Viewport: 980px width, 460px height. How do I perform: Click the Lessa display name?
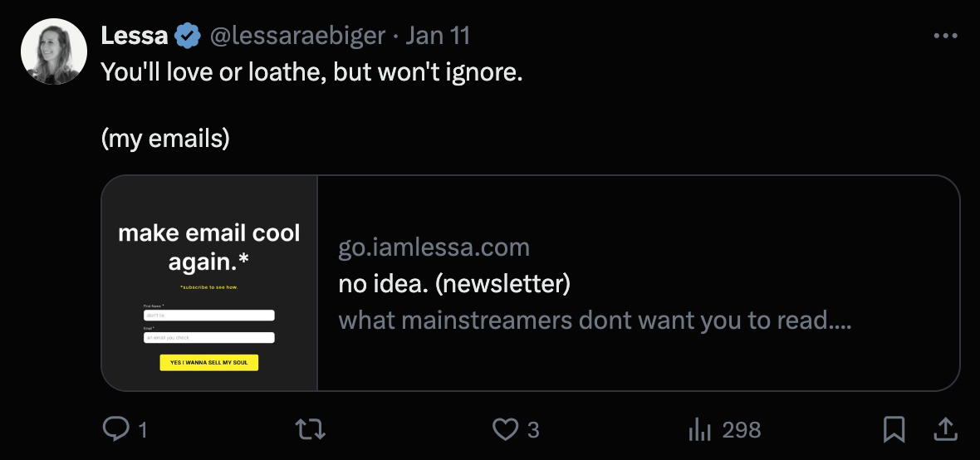[x=135, y=36]
